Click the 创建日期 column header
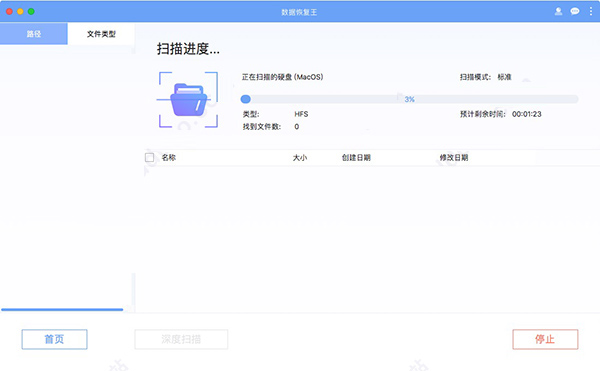This screenshot has width=600, height=371. (x=356, y=158)
